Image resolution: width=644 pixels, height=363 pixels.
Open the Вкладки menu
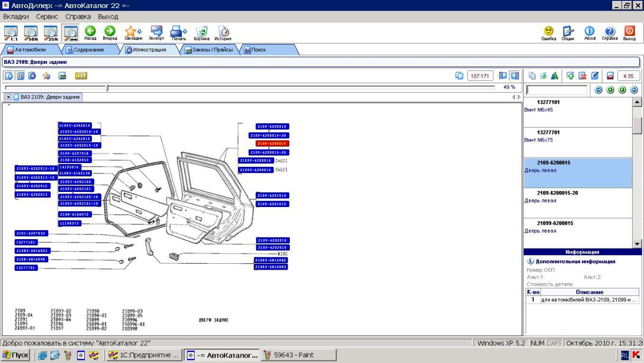tap(16, 17)
